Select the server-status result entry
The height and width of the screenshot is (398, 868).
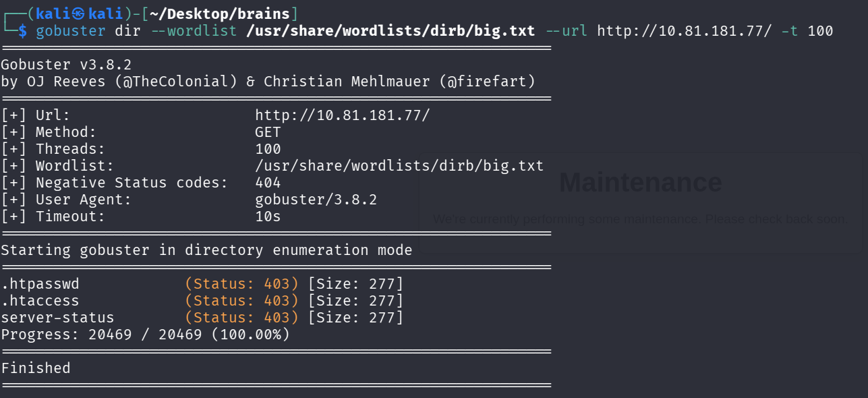tap(57, 318)
